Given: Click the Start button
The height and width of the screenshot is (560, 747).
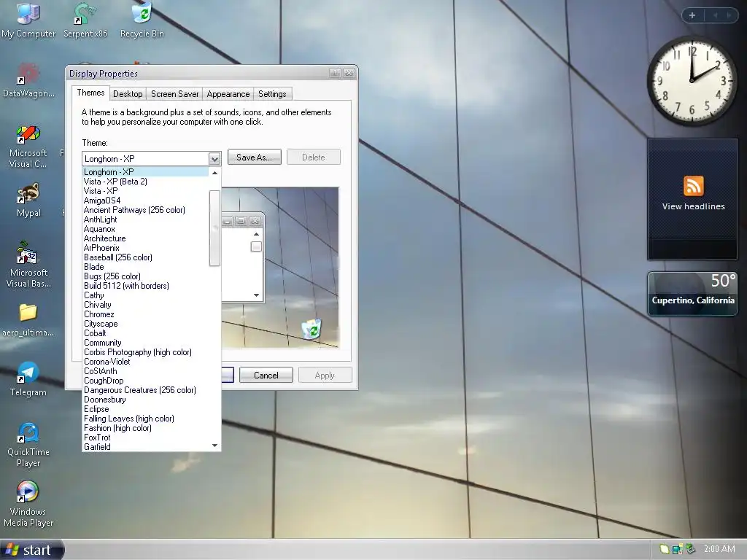Looking at the screenshot, I should coord(31,550).
